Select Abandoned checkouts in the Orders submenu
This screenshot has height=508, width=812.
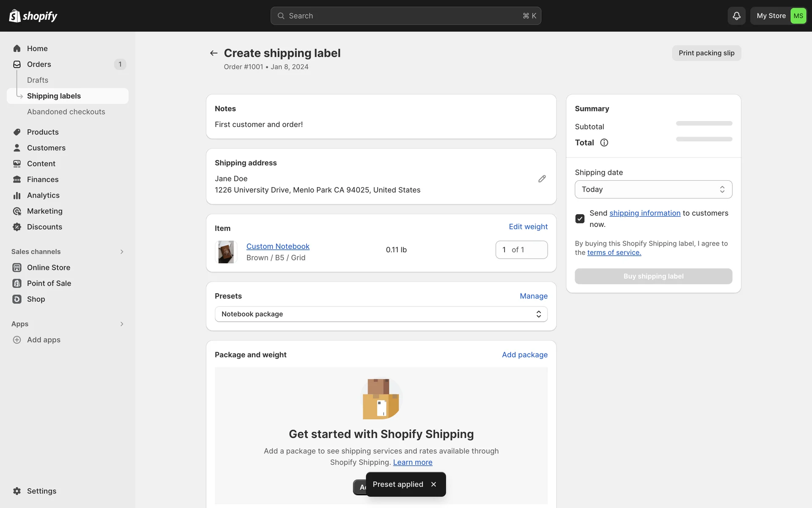[66, 112]
